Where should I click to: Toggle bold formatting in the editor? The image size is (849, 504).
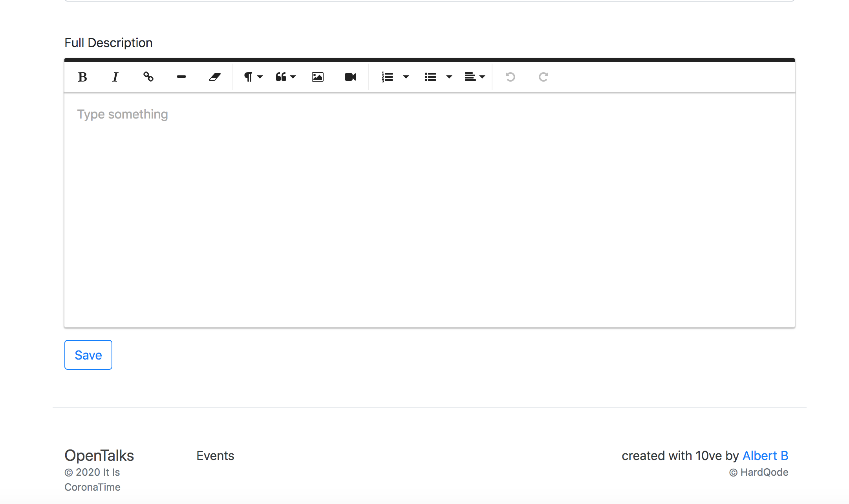[x=82, y=77]
